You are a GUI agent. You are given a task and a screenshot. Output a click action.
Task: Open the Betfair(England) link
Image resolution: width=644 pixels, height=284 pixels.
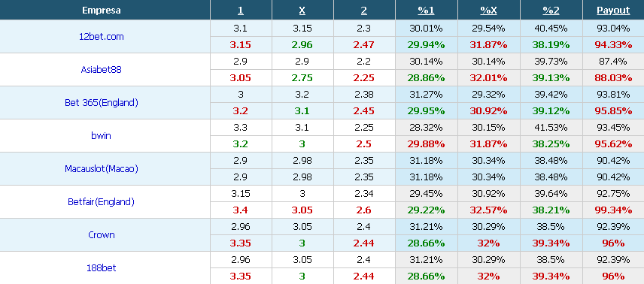point(101,201)
